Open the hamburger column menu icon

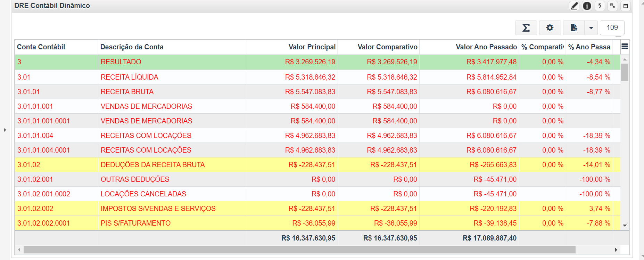coord(625,47)
